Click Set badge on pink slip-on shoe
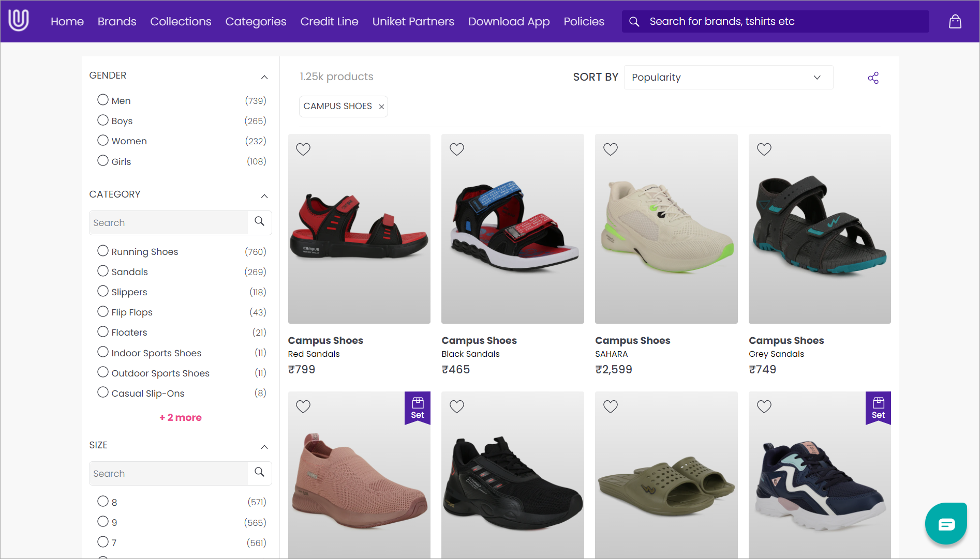This screenshot has height=559, width=980. tap(418, 408)
